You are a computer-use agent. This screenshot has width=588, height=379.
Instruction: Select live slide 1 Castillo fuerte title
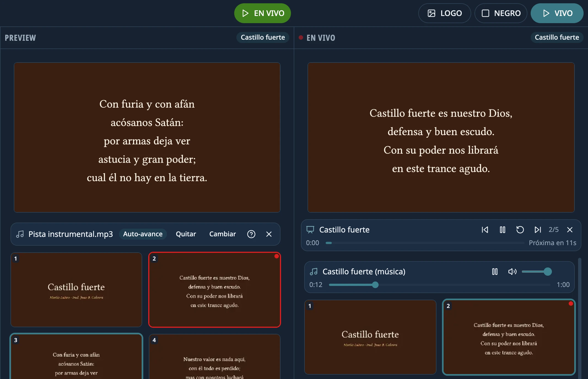click(x=370, y=337)
